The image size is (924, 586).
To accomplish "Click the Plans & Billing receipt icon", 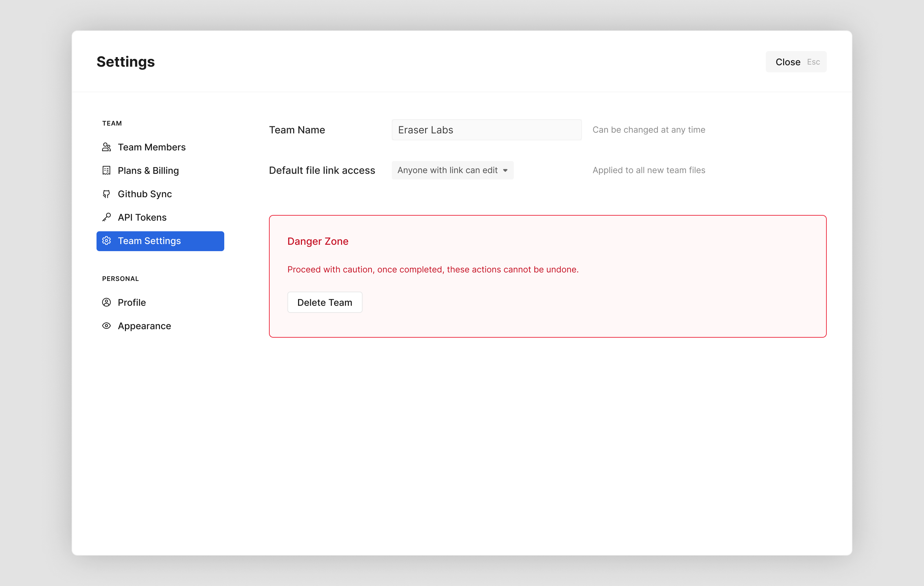I will (106, 171).
